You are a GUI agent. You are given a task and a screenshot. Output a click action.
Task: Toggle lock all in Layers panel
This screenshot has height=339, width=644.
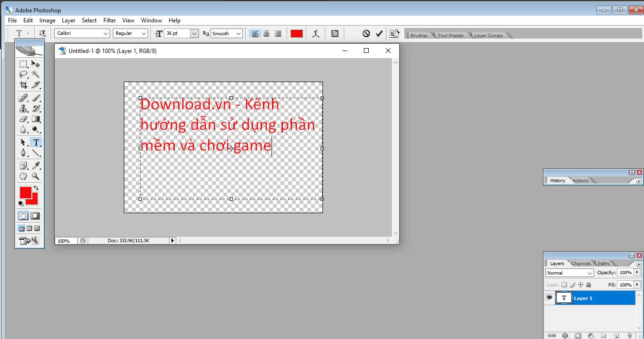[x=589, y=285]
